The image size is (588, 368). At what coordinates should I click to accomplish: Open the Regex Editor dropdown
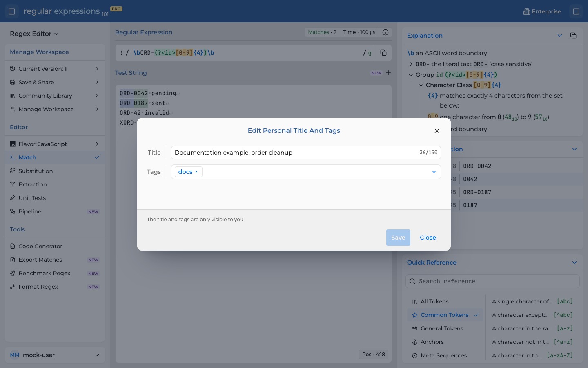pos(34,34)
